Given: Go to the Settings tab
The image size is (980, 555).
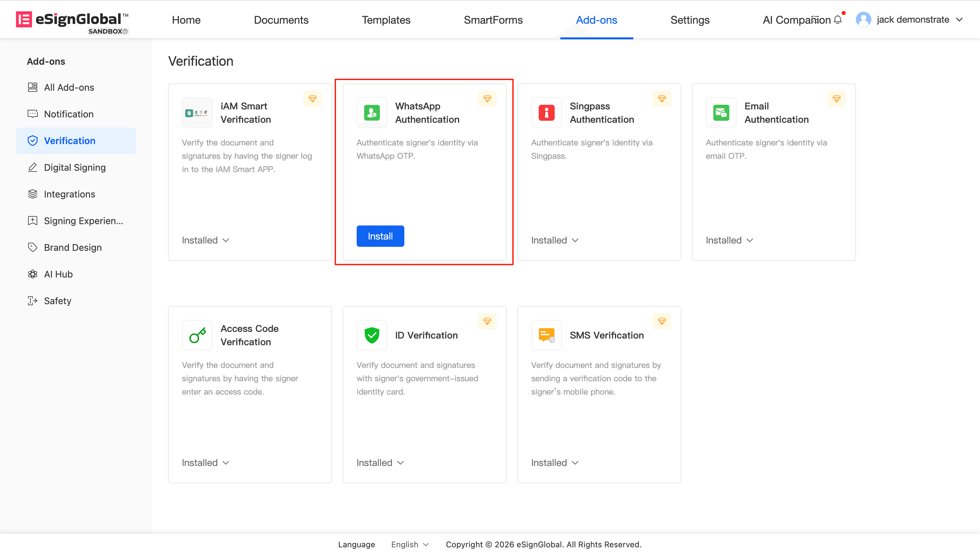Looking at the screenshot, I should [690, 20].
